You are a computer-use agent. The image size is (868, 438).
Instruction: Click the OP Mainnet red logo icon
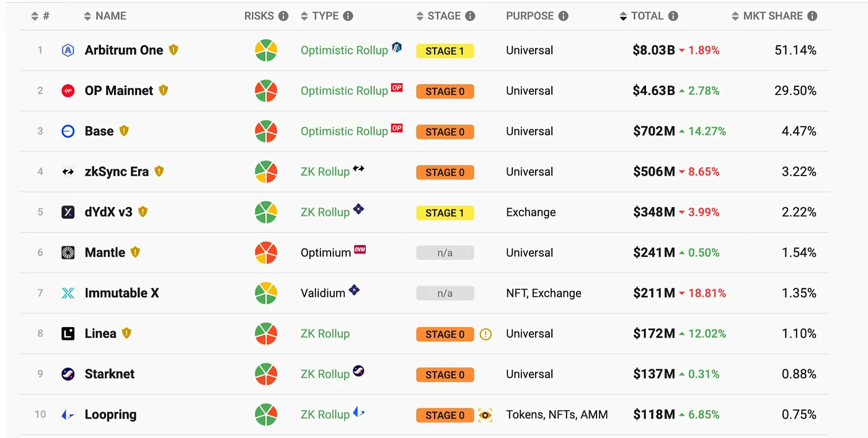pyautogui.click(x=68, y=91)
